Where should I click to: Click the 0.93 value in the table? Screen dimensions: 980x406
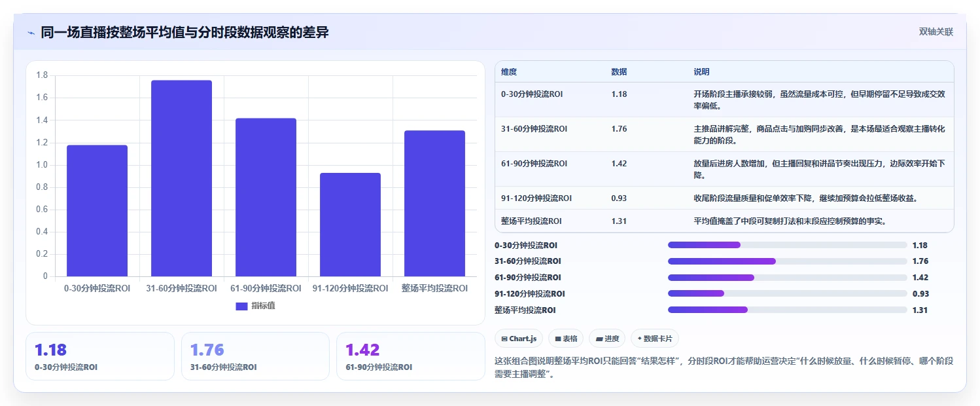(x=619, y=198)
